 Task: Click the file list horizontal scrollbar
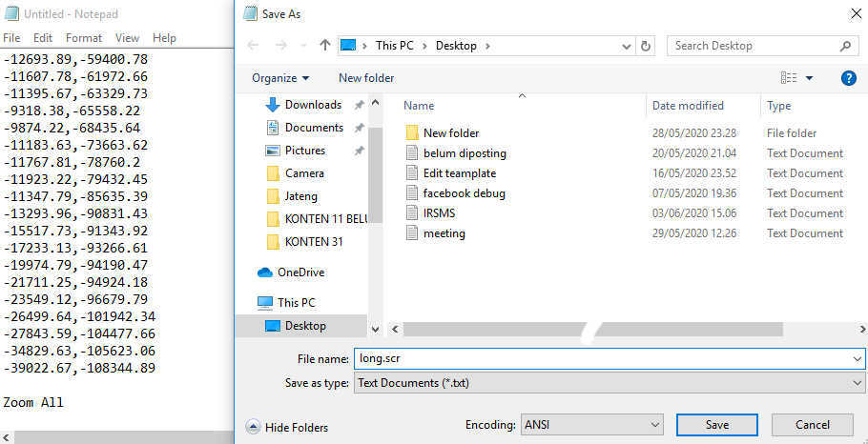[x=592, y=330]
